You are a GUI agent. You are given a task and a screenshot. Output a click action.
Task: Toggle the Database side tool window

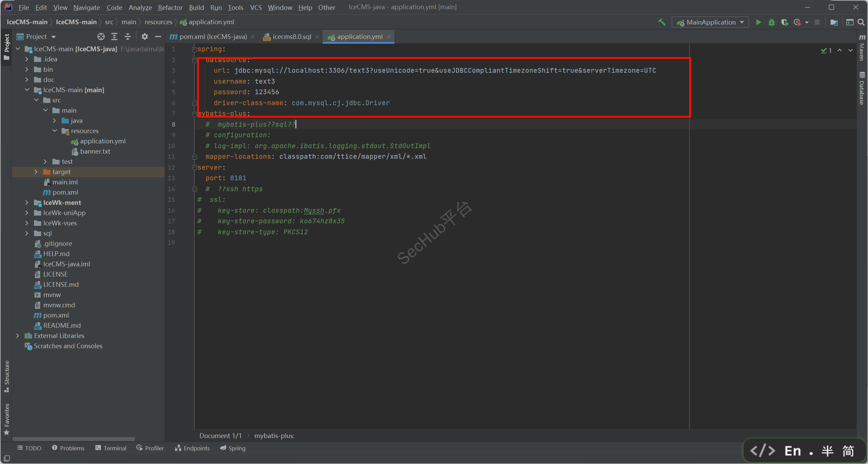pos(862,89)
